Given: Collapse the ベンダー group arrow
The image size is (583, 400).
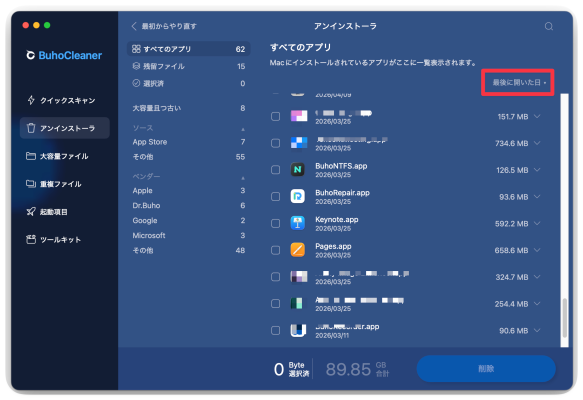Looking at the screenshot, I should pos(243,178).
